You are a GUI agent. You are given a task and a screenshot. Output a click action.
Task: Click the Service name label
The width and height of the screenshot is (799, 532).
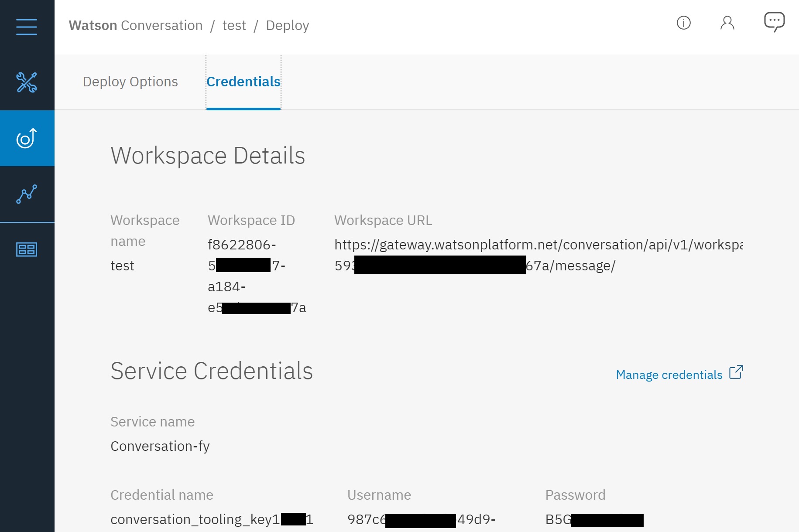(x=152, y=422)
